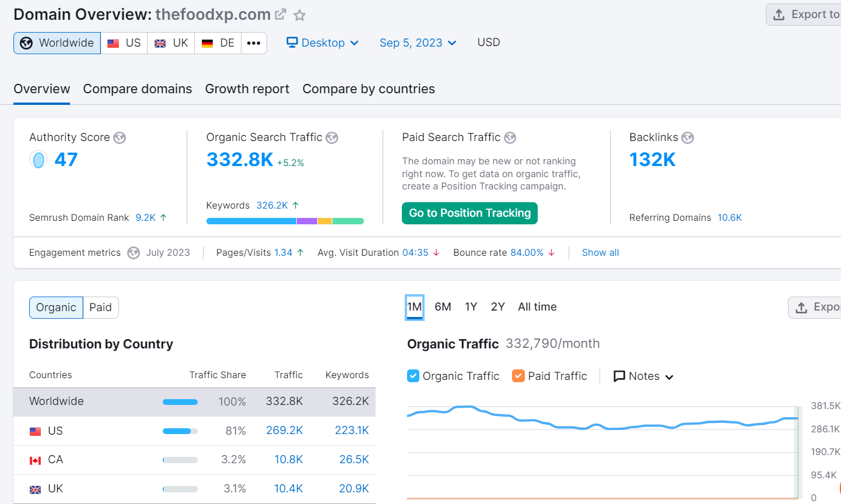
Task: Click the Keywords up arrow indicator
Action: coord(296,205)
